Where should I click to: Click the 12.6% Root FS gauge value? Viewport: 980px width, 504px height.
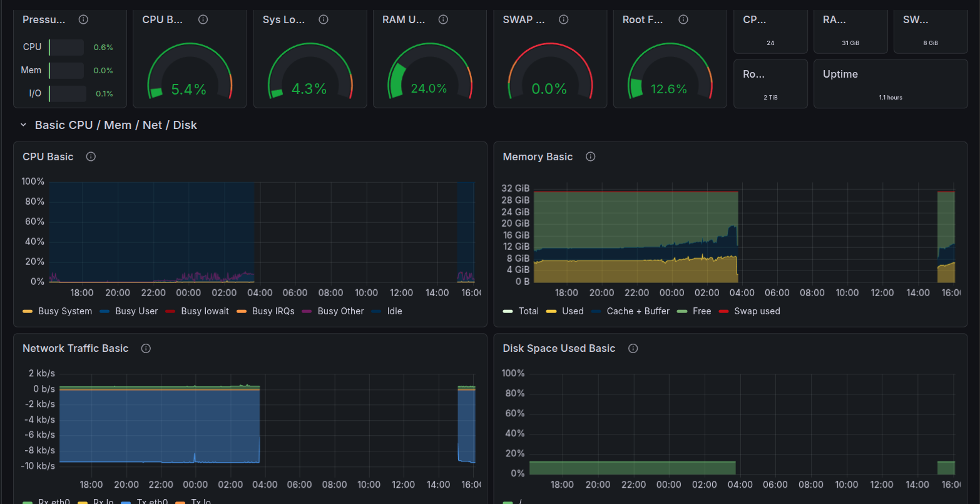(x=669, y=89)
